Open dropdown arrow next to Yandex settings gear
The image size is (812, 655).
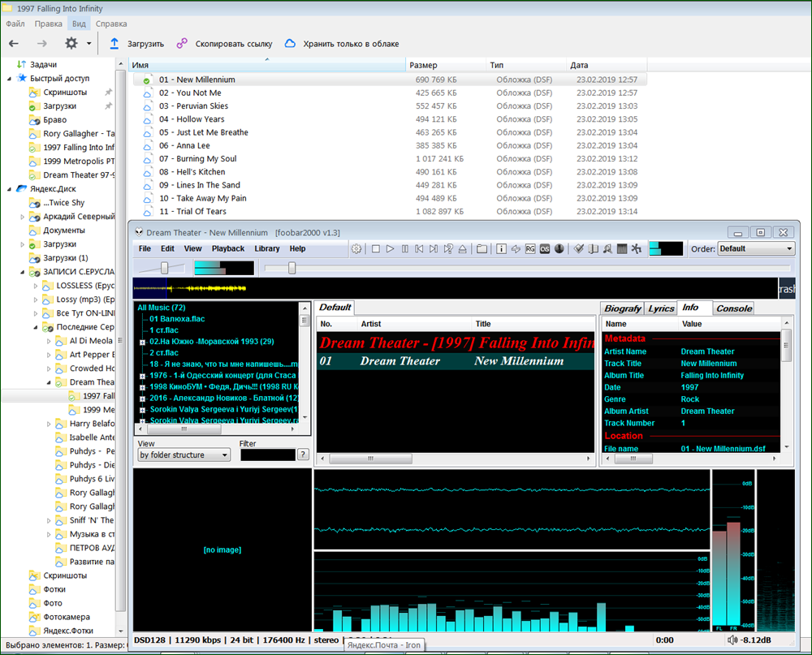89,44
